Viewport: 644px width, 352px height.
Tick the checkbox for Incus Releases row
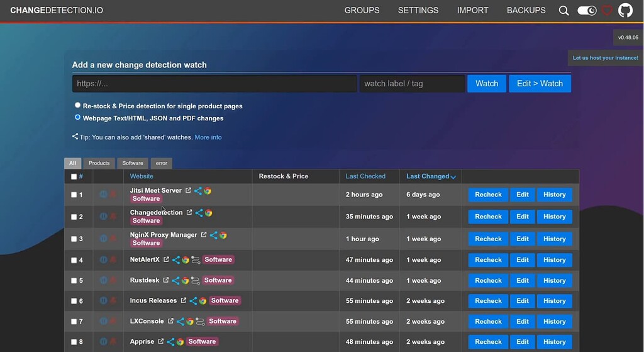74,301
